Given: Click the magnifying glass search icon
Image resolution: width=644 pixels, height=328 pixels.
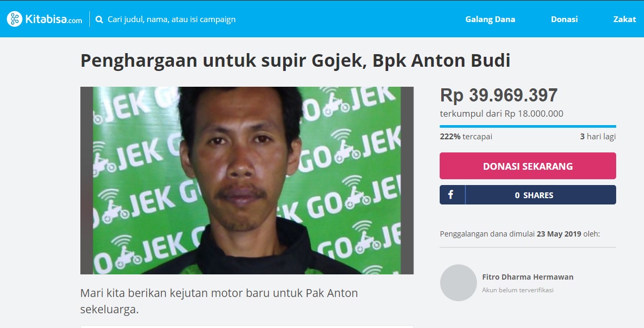Looking at the screenshot, I should pos(99,19).
